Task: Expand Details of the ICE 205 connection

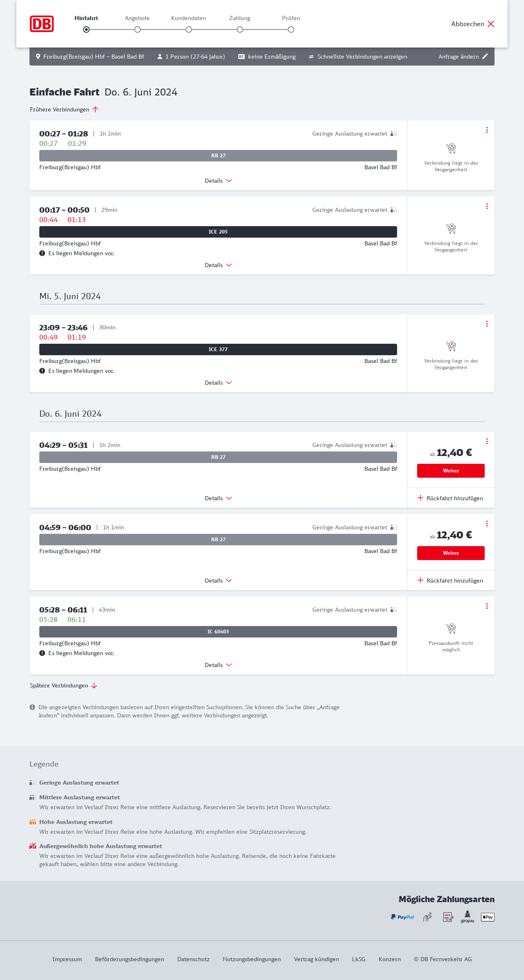Action: click(x=218, y=265)
